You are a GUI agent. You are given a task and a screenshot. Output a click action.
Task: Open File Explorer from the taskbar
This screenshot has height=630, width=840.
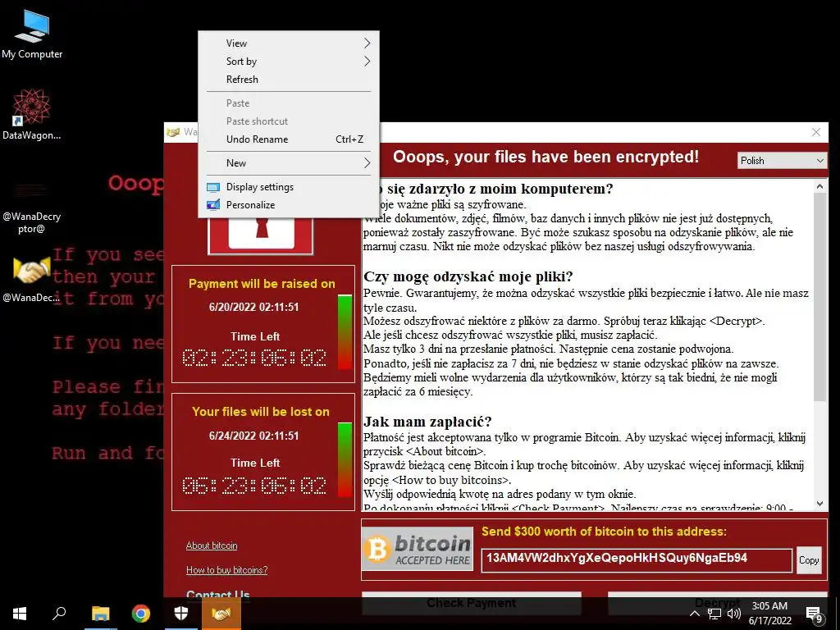(x=100, y=614)
